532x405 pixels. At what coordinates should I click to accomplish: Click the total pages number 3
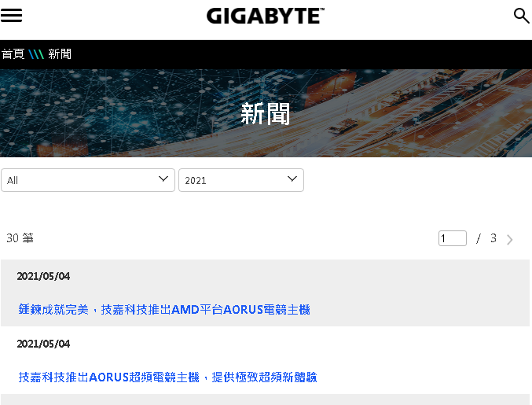point(493,238)
